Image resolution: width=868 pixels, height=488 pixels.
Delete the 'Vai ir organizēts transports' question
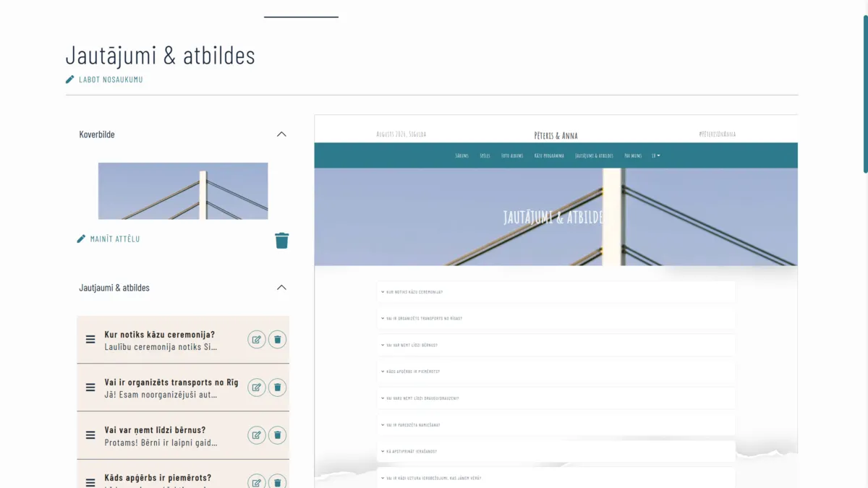click(x=277, y=388)
